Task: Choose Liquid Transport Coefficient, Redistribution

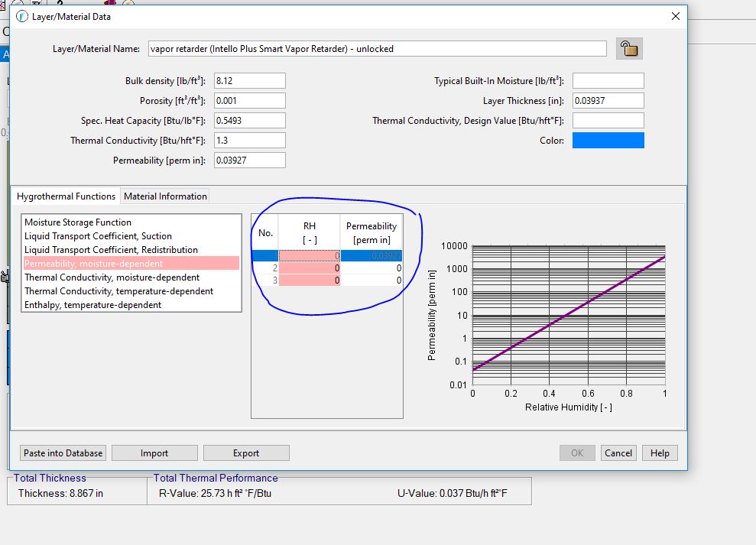Action: click(111, 250)
